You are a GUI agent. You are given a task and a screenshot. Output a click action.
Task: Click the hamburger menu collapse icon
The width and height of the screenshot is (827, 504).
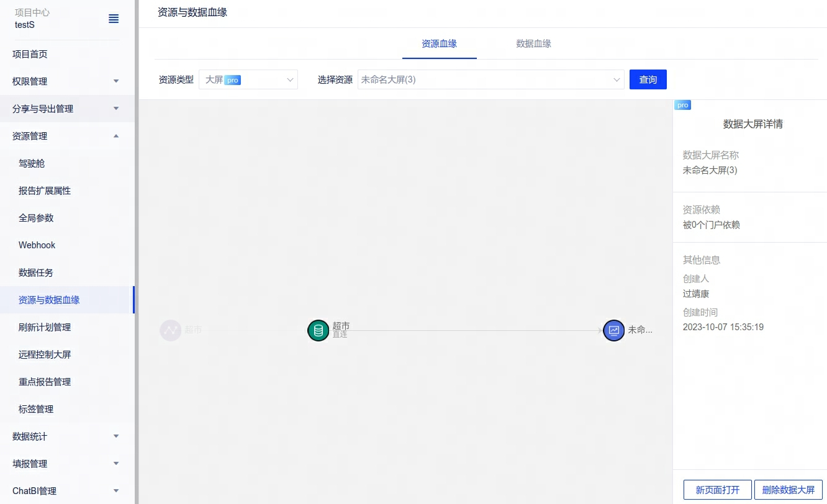click(x=114, y=19)
